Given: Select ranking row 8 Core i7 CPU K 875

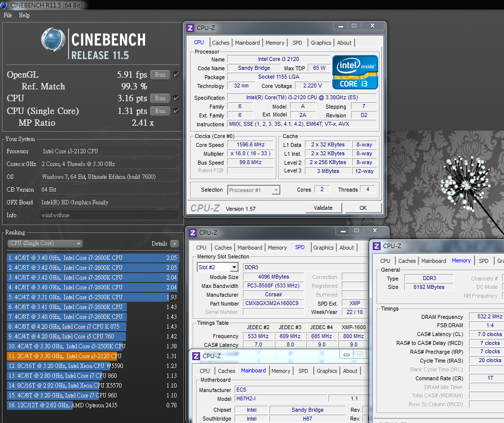Looking at the screenshot, I should 93,327.
